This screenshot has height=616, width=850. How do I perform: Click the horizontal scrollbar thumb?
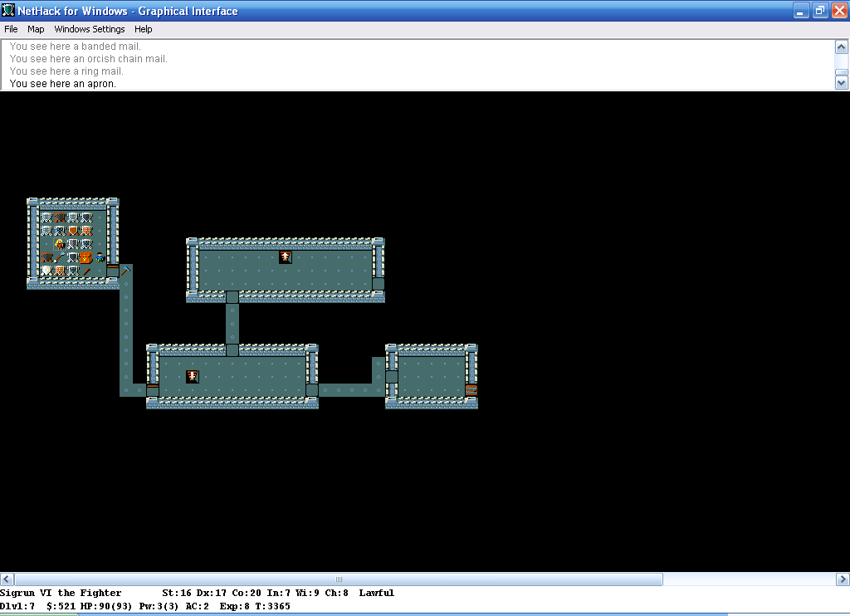click(x=339, y=579)
